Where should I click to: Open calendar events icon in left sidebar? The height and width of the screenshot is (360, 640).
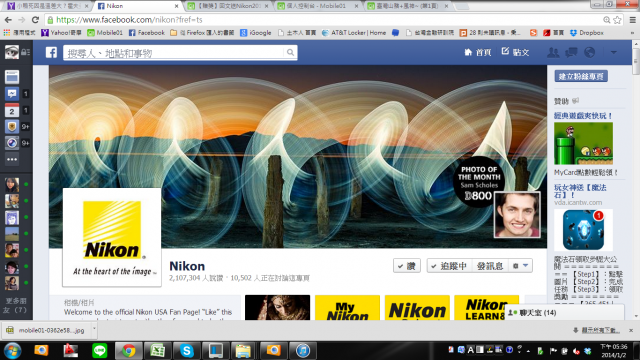[12, 110]
